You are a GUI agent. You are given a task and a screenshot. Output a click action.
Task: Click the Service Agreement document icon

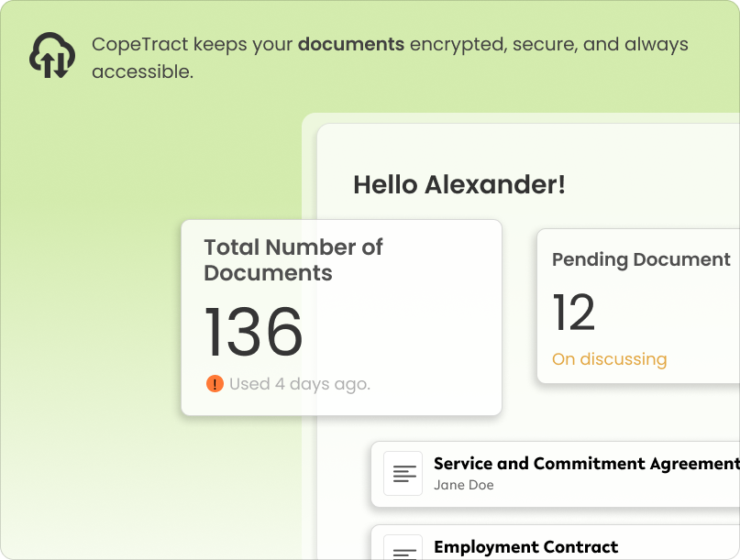403,473
